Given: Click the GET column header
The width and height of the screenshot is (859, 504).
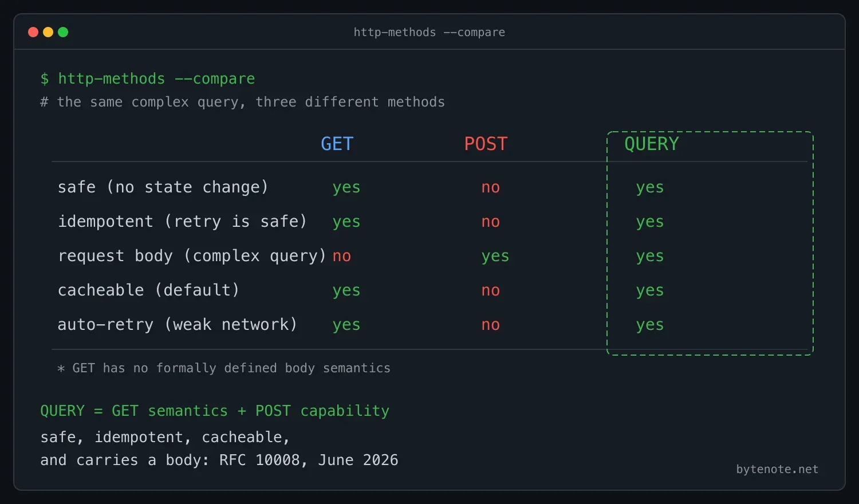Looking at the screenshot, I should tap(337, 144).
